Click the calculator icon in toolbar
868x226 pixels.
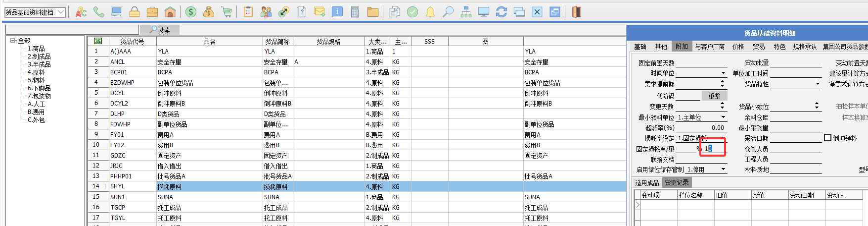[355, 12]
